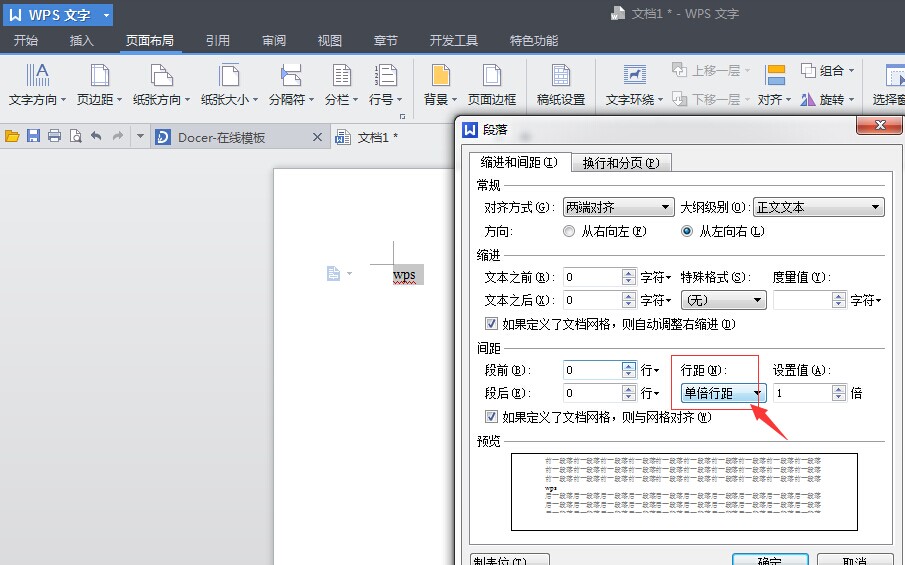Click the 取消 button in paragraph dialog
905x565 pixels.
click(855, 560)
